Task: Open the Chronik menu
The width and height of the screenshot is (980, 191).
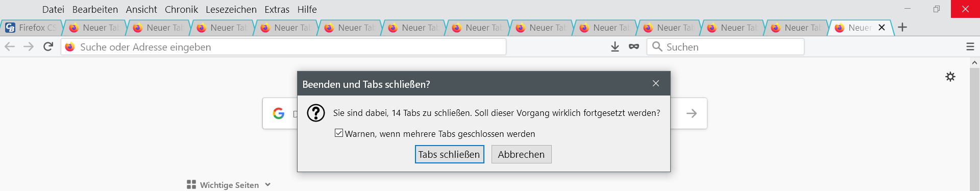Action: tap(181, 9)
